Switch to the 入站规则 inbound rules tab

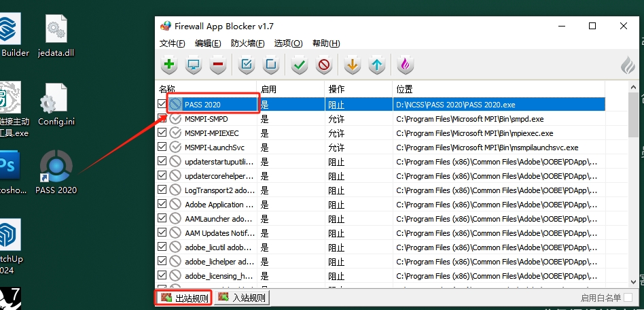click(242, 298)
